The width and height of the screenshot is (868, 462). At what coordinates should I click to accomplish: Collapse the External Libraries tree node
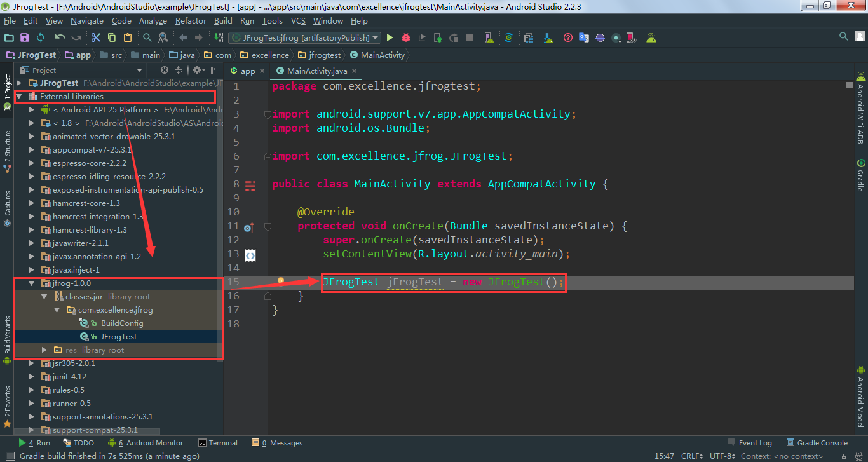pos(19,97)
